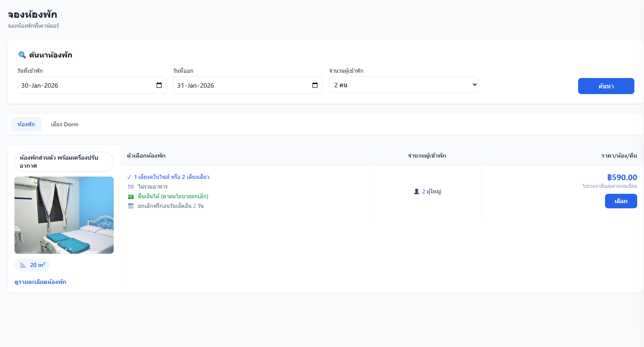Click the ค้นหาห้องพัก section heading
The height and width of the screenshot is (347, 644).
tap(51, 55)
